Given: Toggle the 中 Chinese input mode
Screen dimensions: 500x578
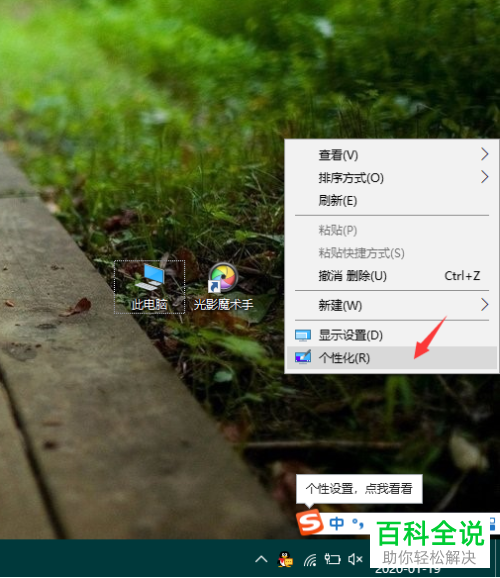Looking at the screenshot, I should 337,523.
